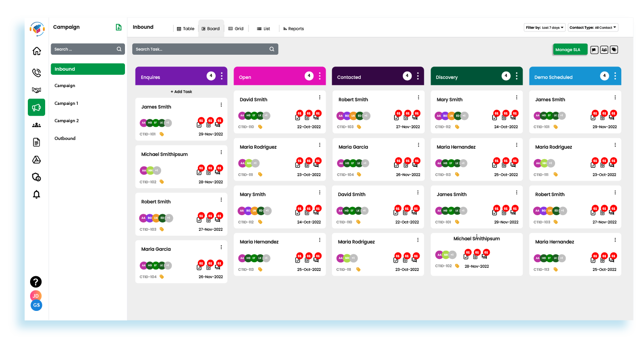Click the handshake deals icon in sidebar
Screen dimensions: 644x341
pyautogui.click(x=36, y=90)
